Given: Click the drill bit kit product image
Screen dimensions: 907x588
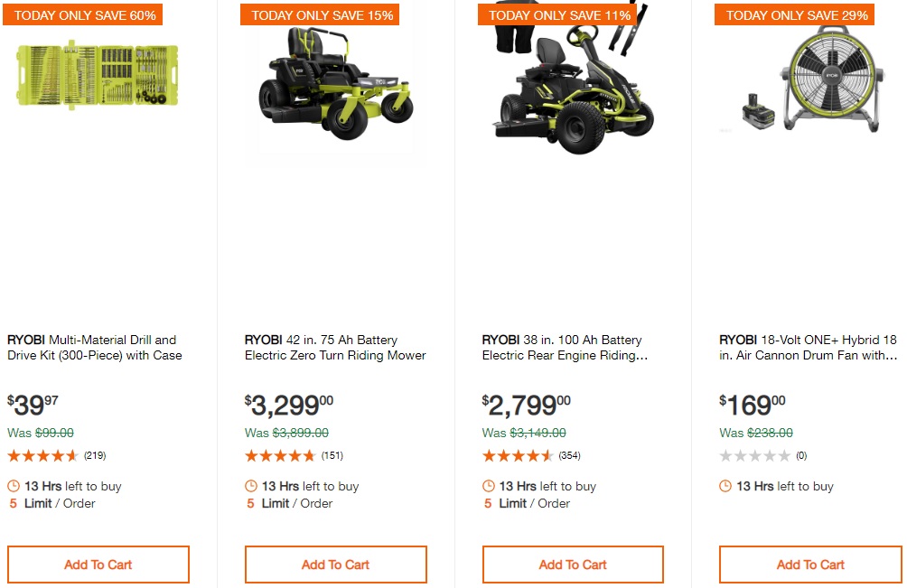Looking at the screenshot, I should [98, 75].
